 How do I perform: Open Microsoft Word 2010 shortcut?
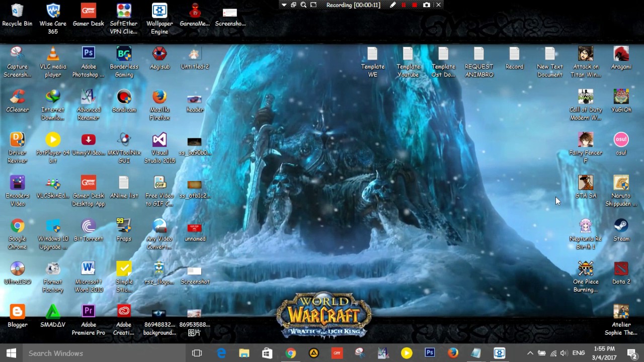click(x=89, y=277)
